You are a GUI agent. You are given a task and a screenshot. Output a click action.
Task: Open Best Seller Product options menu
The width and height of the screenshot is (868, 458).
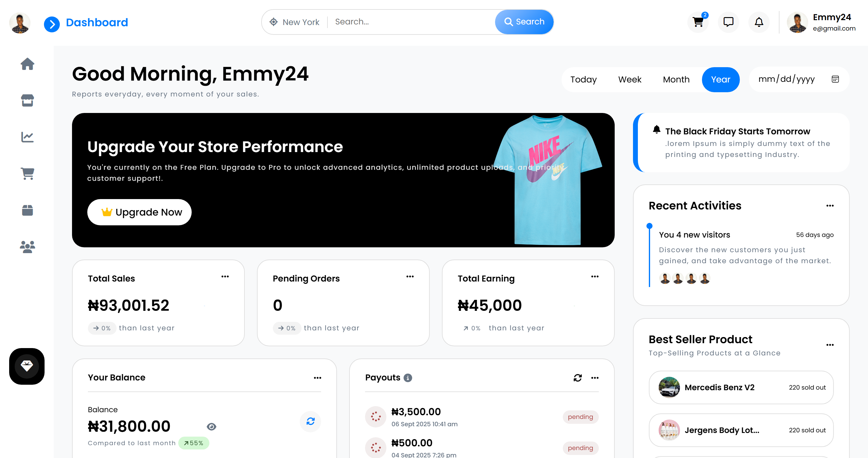(830, 344)
